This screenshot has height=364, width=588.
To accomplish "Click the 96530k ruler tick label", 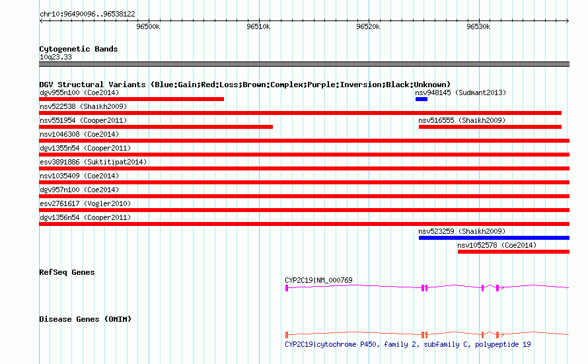I will 478,26.
